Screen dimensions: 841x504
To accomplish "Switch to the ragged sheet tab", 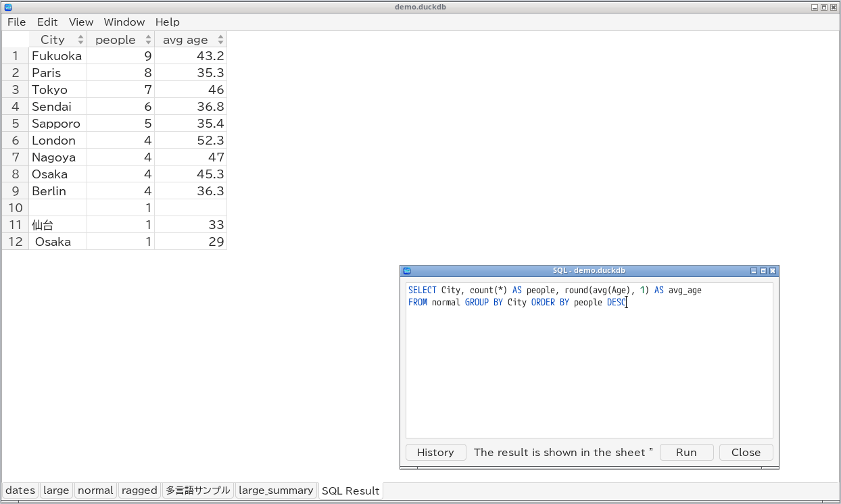I will click(139, 490).
